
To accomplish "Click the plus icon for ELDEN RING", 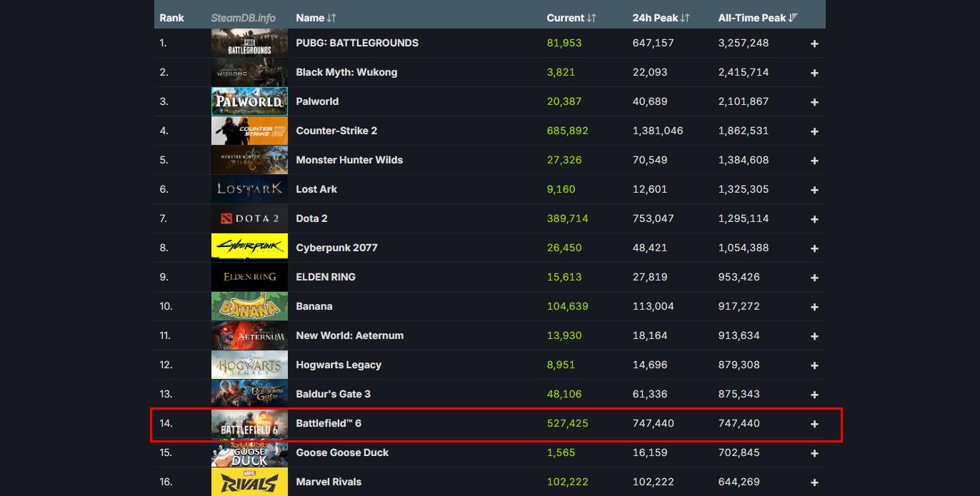I will coord(814,278).
